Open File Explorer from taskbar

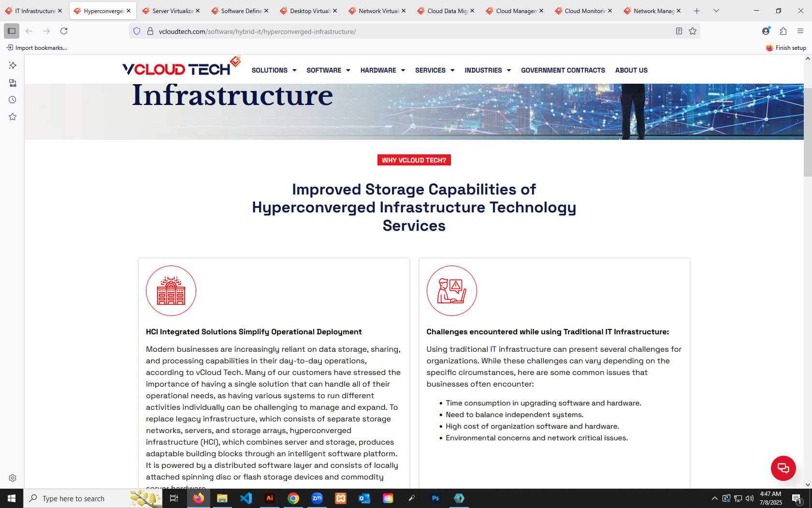pos(222,498)
